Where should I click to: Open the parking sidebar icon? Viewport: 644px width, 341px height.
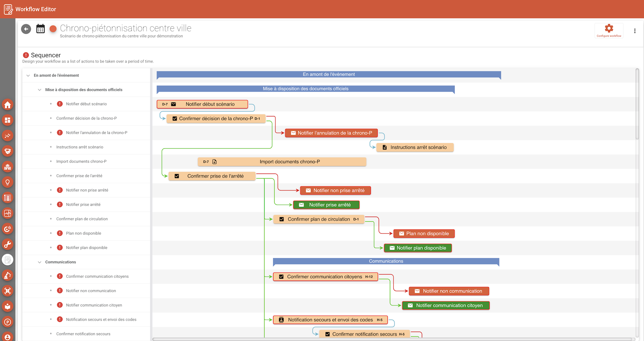(x=8, y=322)
